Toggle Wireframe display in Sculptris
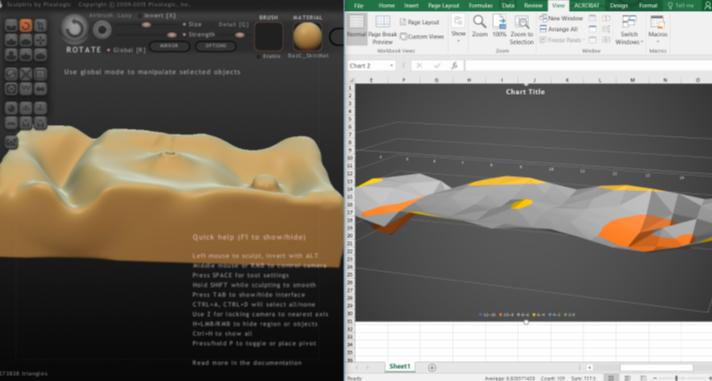This screenshot has height=381, width=712. 26,88
